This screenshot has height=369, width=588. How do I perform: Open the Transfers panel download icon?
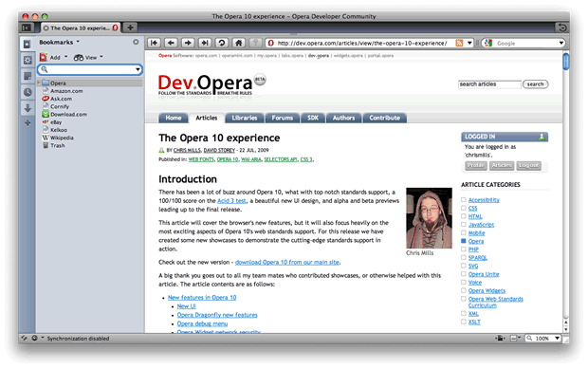coord(28,108)
